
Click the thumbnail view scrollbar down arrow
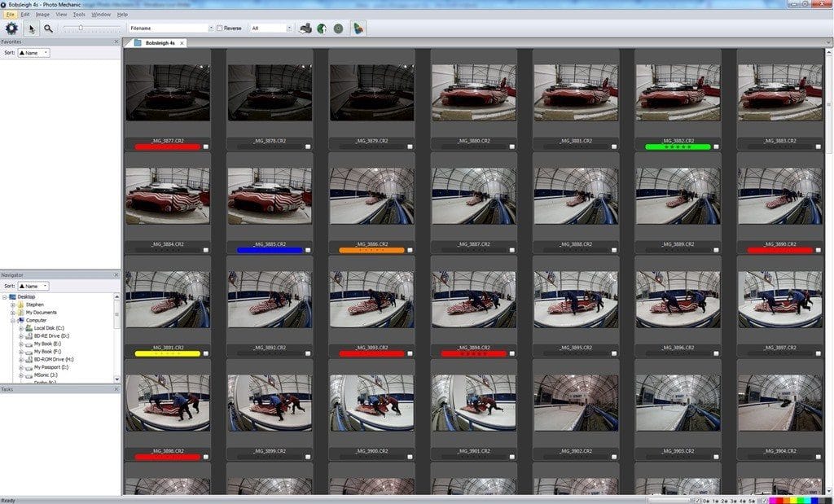(827, 490)
